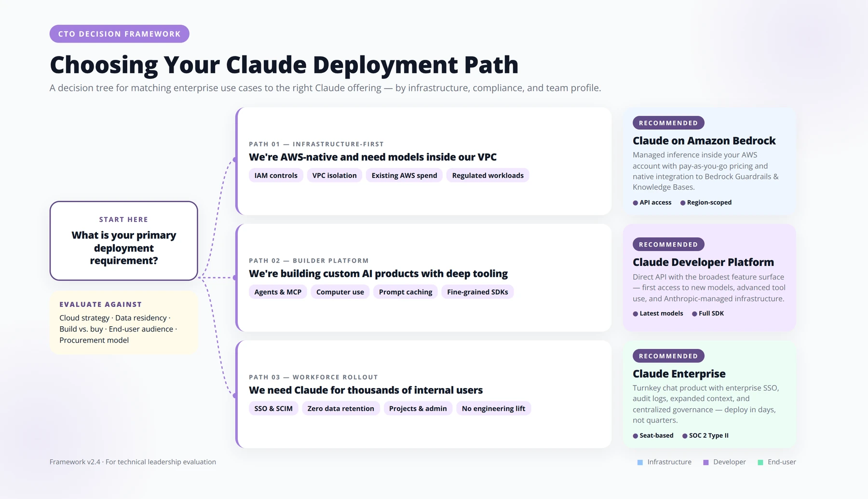Select the Path 01 AWS-native headline

click(x=373, y=157)
